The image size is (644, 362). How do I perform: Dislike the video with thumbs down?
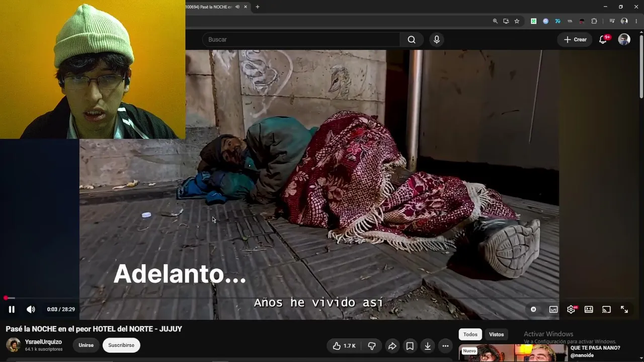tap(372, 346)
